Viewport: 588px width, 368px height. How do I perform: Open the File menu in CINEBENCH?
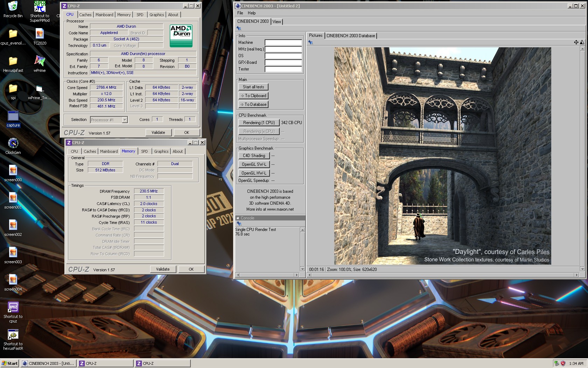tap(240, 13)
